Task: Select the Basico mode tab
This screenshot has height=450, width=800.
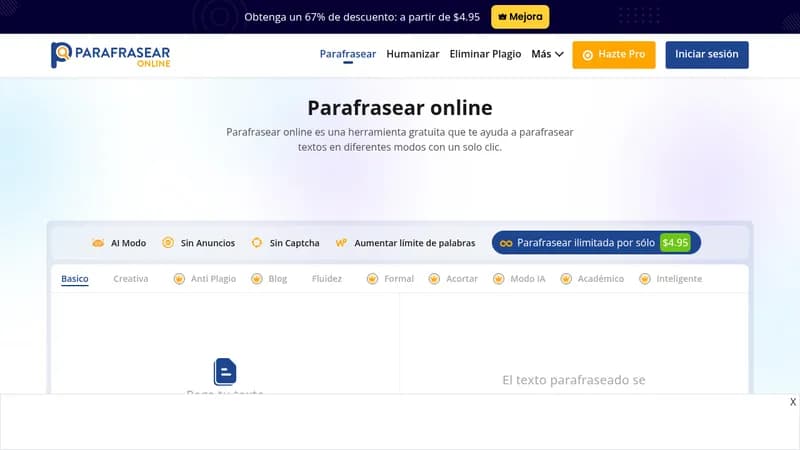Action: (74, 279)
